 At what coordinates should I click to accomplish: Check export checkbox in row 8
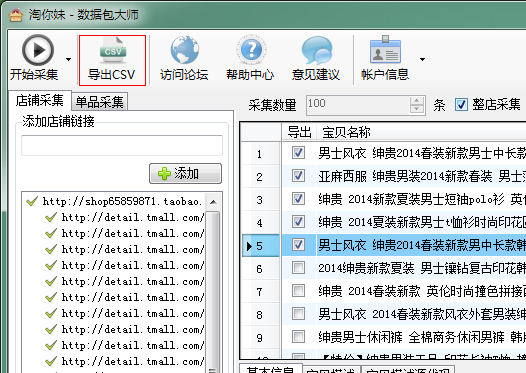click(298, 314)
